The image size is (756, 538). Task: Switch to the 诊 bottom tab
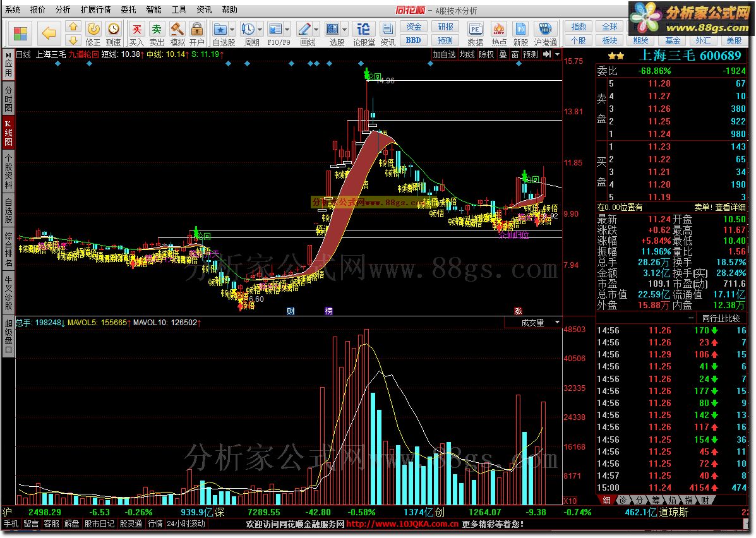pos(623,500)
